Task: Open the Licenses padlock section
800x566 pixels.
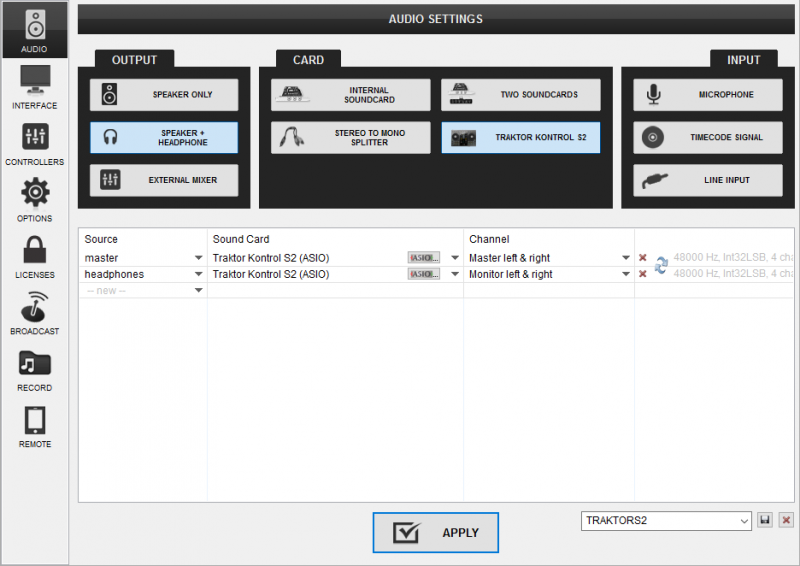Action: coord(34,256)
